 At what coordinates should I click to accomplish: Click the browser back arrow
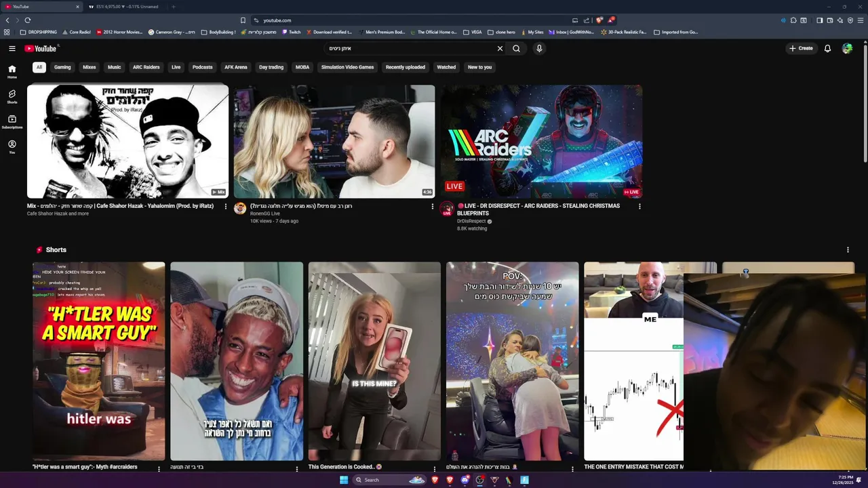7,20
